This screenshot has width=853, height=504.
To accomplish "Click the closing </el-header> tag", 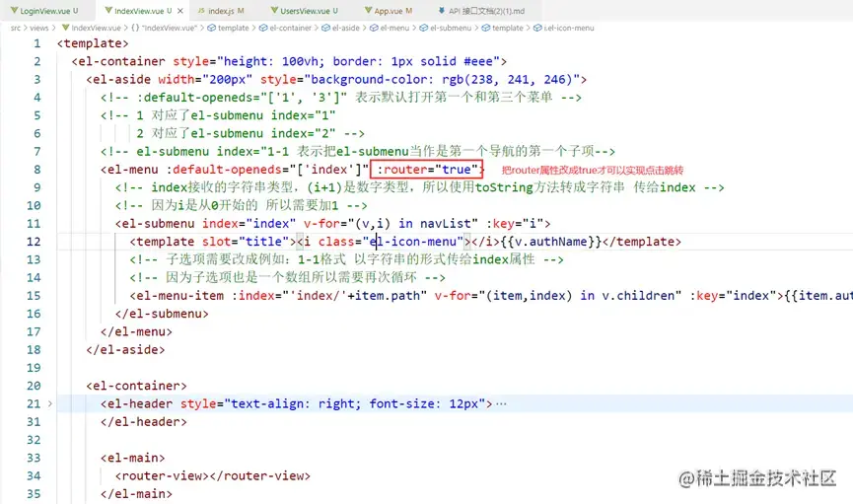I will tap(144, 422).
